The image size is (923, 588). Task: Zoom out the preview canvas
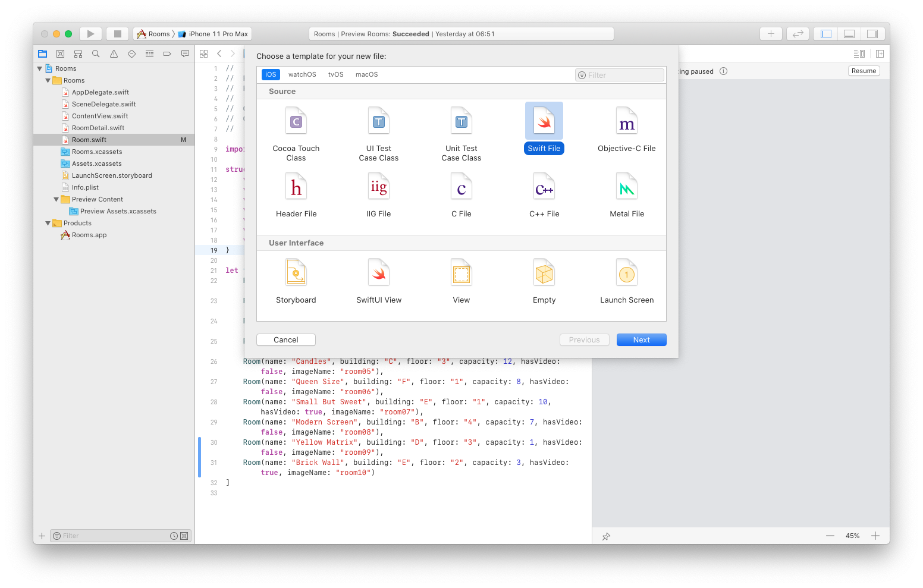830,536
